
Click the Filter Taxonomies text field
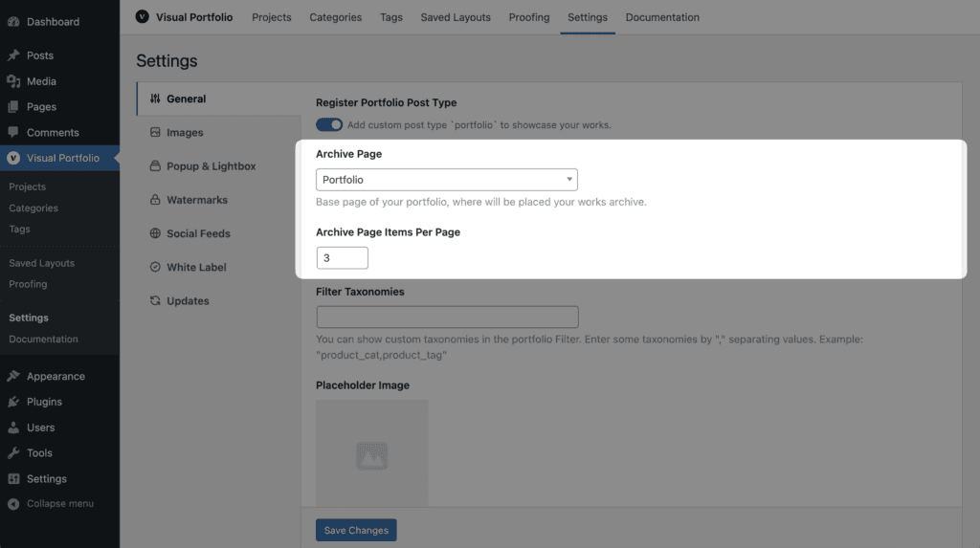point(448,317)
